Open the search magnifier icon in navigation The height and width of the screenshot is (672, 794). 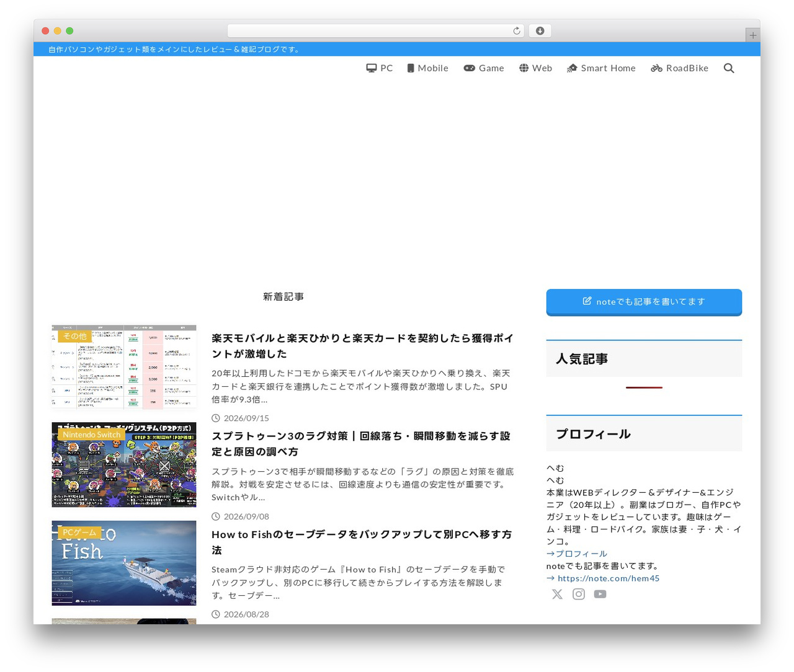click(729, 68)
